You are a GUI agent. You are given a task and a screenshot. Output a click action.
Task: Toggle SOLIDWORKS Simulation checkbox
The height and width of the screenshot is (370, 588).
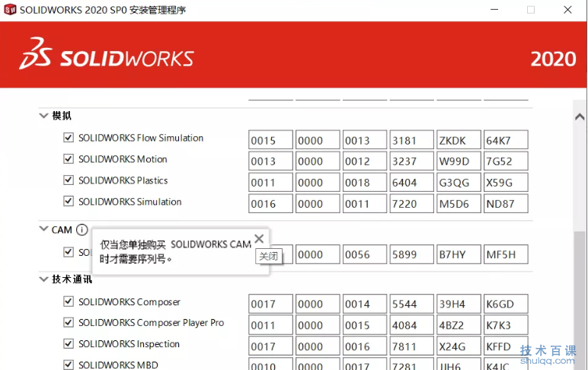[x=69, y=201]
